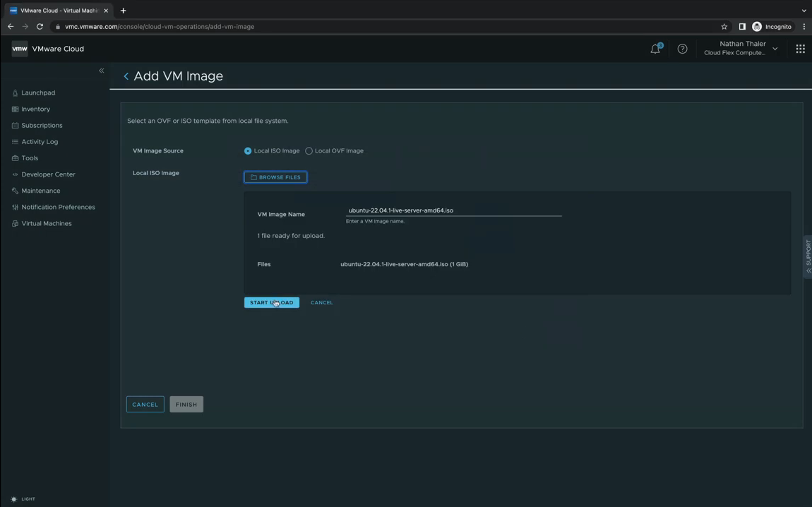Open Tools in the sidebar
This screenshot has height=507, width=812.
coord(30,158)
